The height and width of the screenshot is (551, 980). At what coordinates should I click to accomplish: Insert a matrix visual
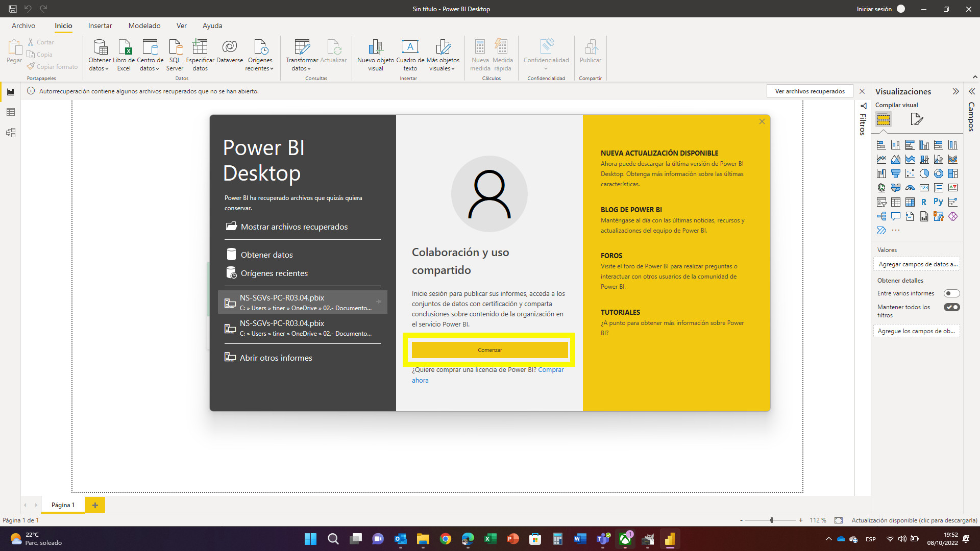[x=910, y=202]
